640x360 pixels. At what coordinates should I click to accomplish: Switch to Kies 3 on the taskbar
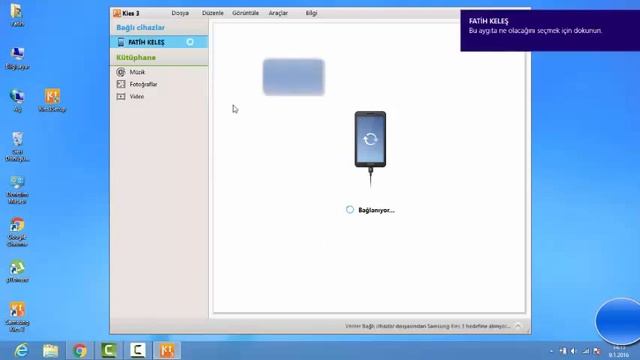167,350
